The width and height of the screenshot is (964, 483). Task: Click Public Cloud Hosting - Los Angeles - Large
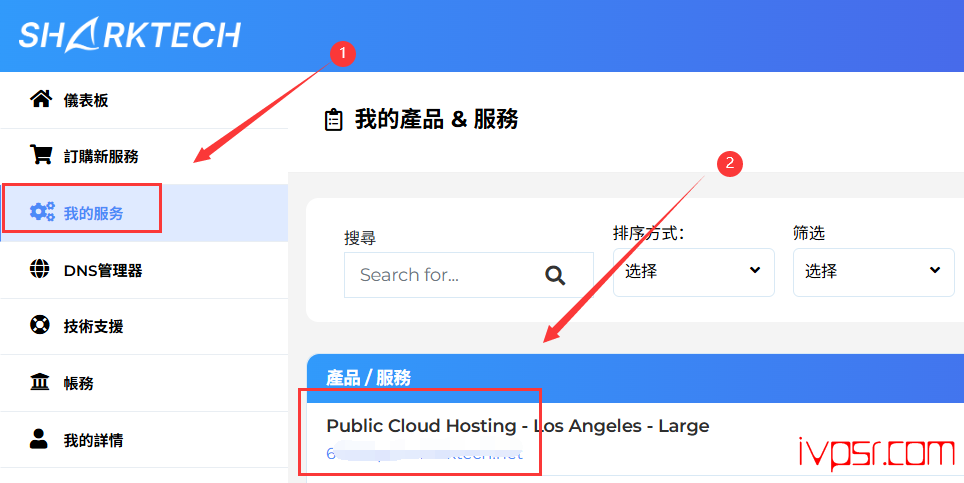[518, 426]
